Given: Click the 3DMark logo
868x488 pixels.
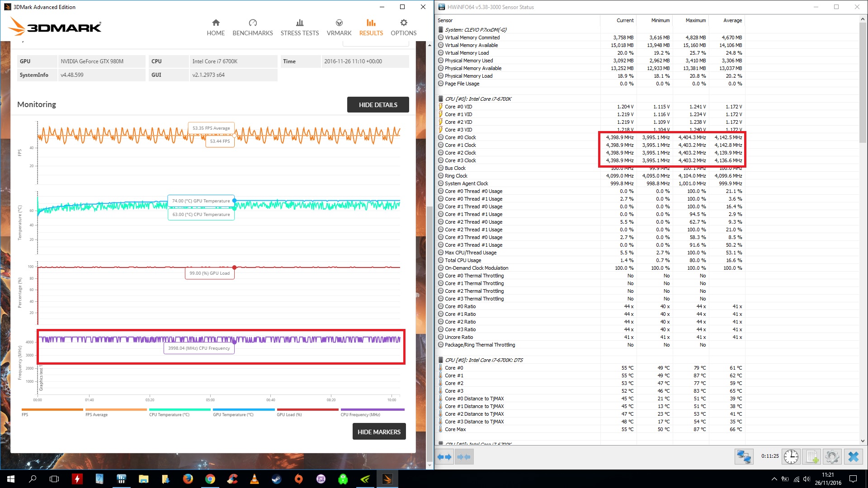Looking at the screenshot, I should [x=55, y=27].
